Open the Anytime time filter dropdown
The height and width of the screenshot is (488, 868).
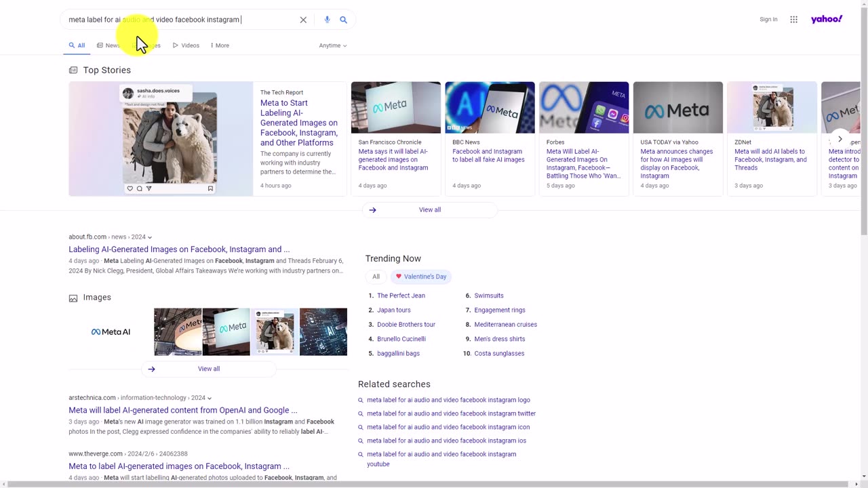pos(333,45)
